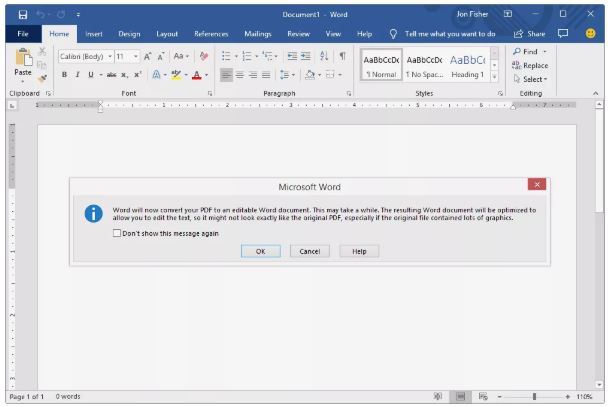Switch to the Insert tab

pyautogui.click(x=94, y=34)
